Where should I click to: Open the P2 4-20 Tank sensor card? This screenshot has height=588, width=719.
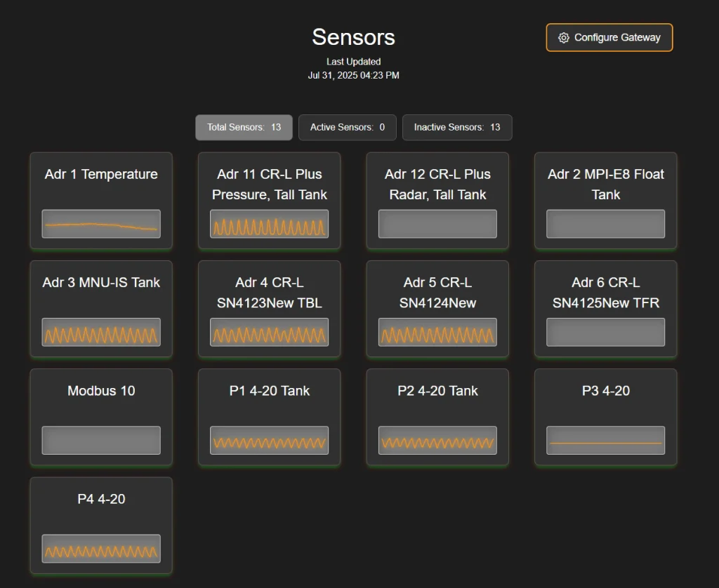point(437,417)
